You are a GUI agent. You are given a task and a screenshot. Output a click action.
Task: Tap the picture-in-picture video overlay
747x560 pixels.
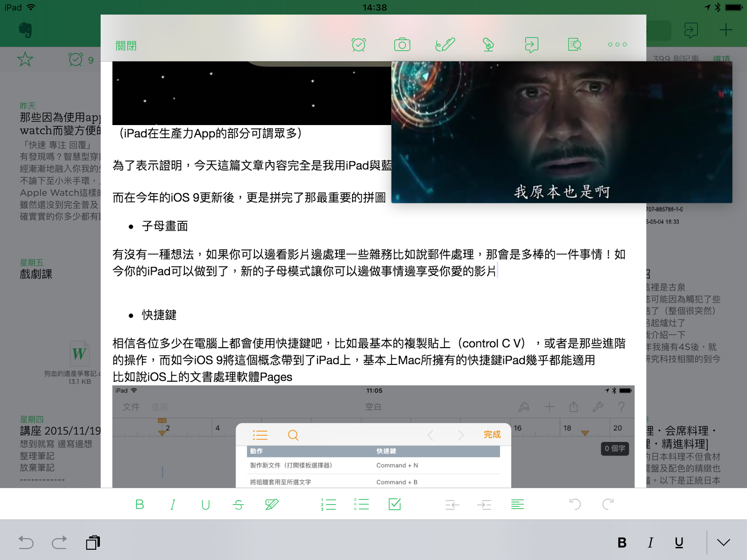pos(562,132)
